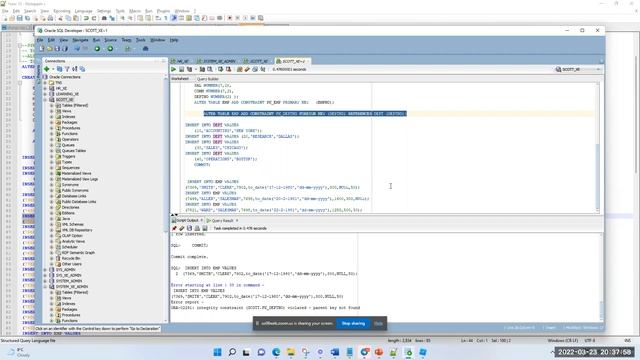640x360 pixels.
Task: Open the Navigate menu in SQL Developer
Action: pyautogui.click(x=80, y=40)
